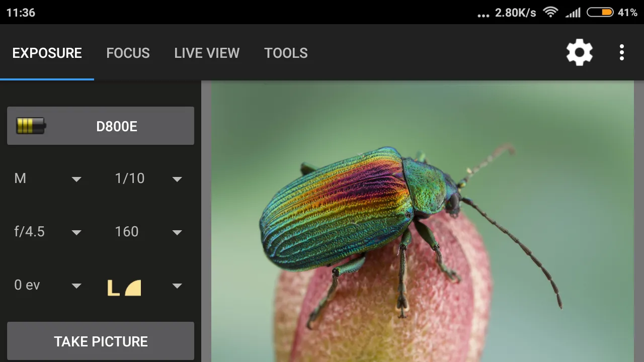Screen dimensions: 644x362
Task: Tap the 2.80K/s network speed text
Action: [515, 13]
